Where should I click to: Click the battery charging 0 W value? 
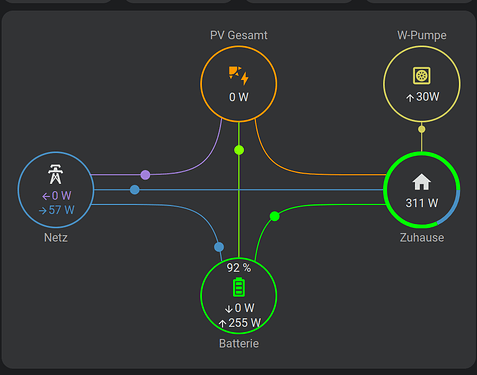pyautogui.click(x=244, y=308)
